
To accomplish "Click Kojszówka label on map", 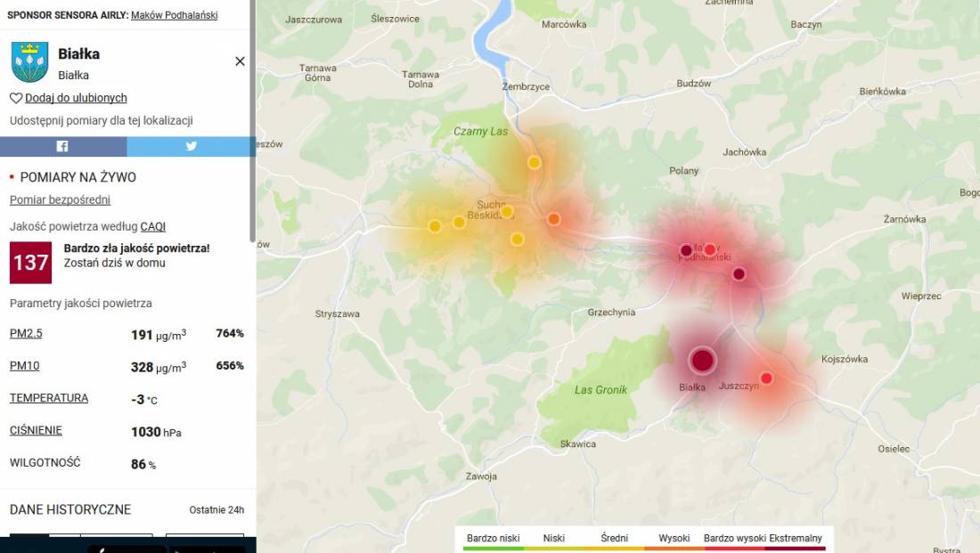I will click(x=845, y=359).
